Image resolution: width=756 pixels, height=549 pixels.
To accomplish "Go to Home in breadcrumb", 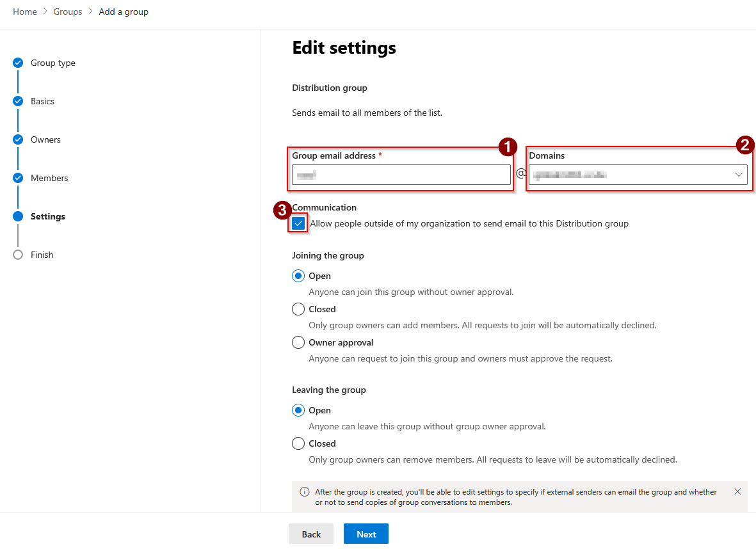I will [x=25, y=12].
